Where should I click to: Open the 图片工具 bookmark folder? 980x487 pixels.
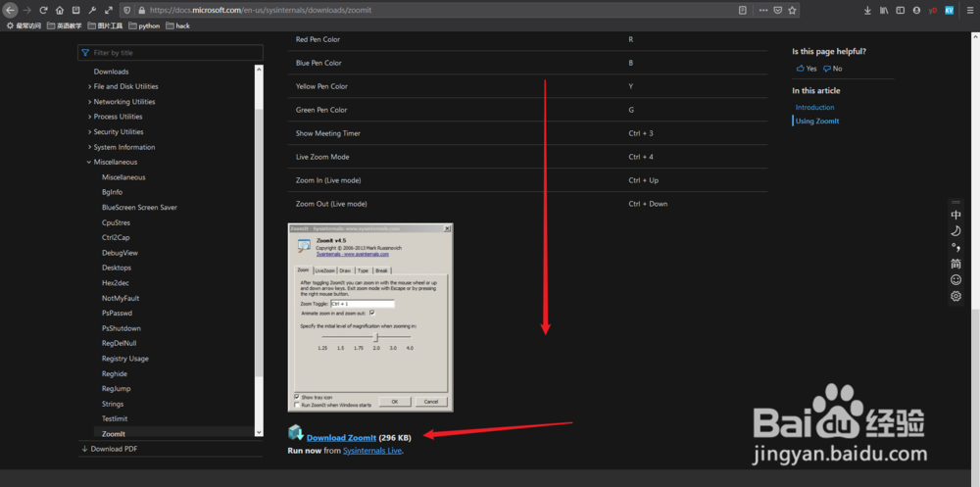[106, 26]
